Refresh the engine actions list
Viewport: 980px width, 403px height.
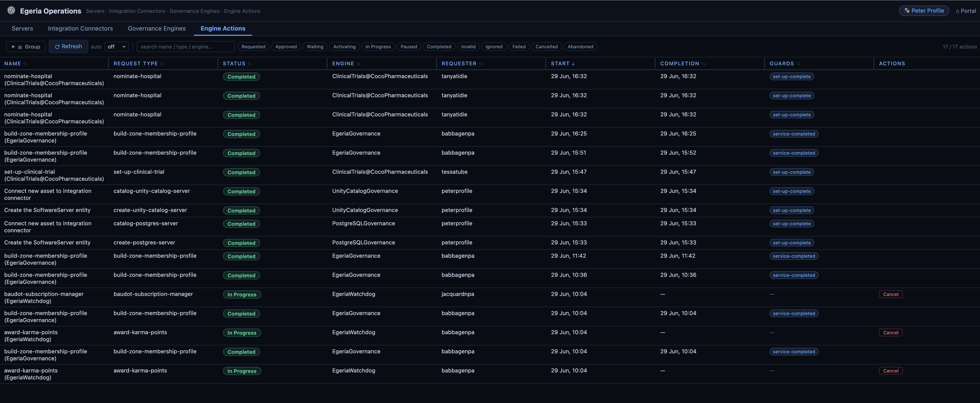click(69, 46)
